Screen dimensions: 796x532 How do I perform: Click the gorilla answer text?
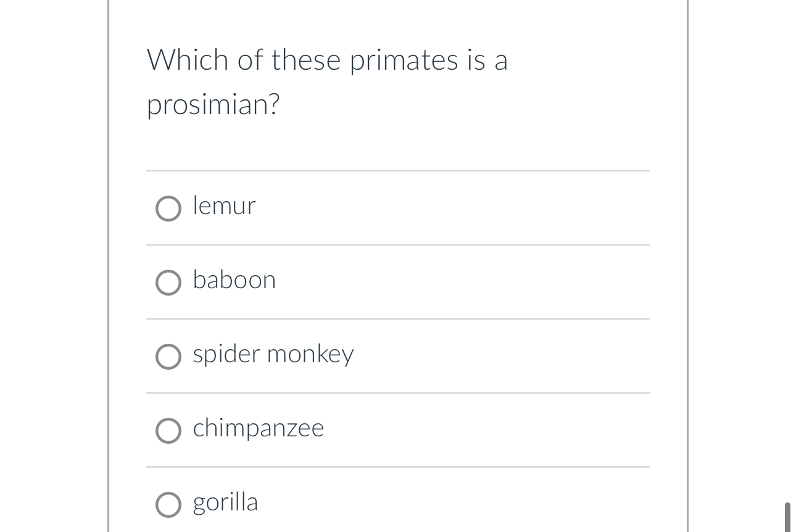pyautogui.click(x=225, y=502)
